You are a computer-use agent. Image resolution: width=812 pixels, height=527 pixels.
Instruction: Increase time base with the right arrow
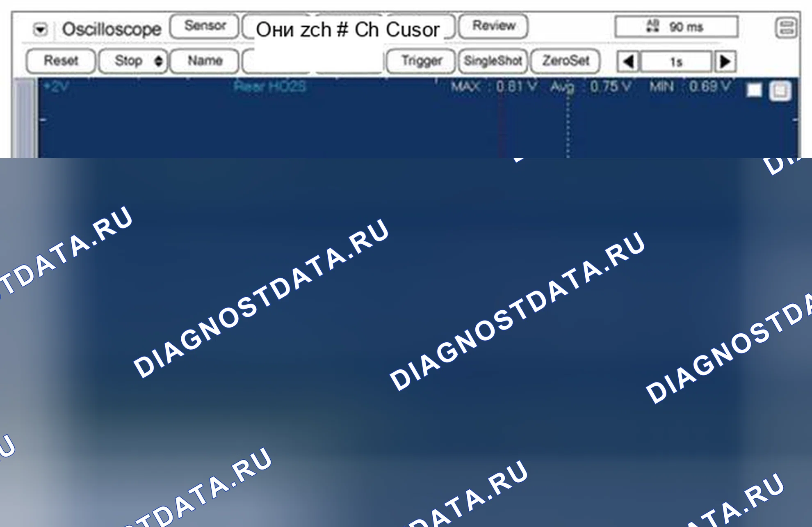coord(725,62)
